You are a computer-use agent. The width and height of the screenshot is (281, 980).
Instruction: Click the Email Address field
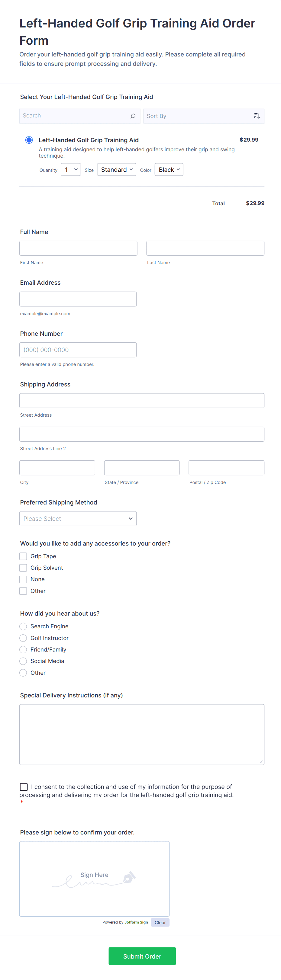[x=78, y=299]
